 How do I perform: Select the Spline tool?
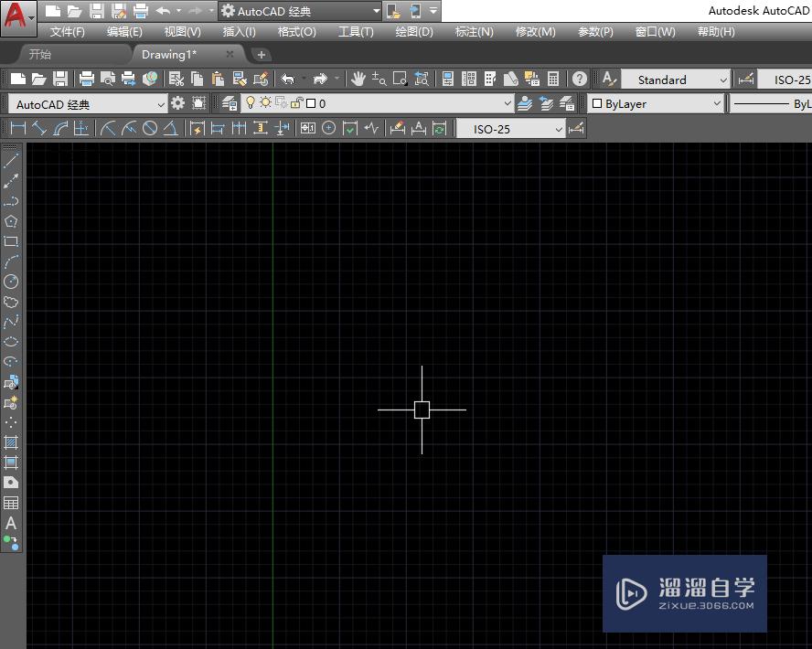[11, 322]
